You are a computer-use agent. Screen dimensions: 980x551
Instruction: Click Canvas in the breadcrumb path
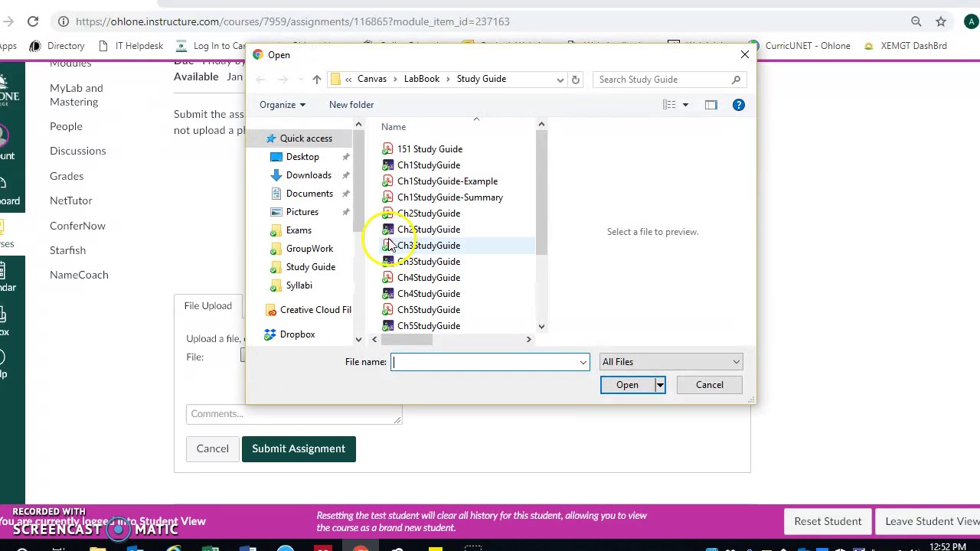click(372, 79)
